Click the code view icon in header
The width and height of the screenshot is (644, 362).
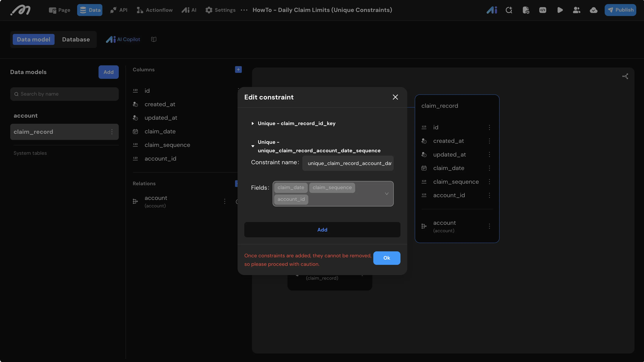(x=543, y=10)
